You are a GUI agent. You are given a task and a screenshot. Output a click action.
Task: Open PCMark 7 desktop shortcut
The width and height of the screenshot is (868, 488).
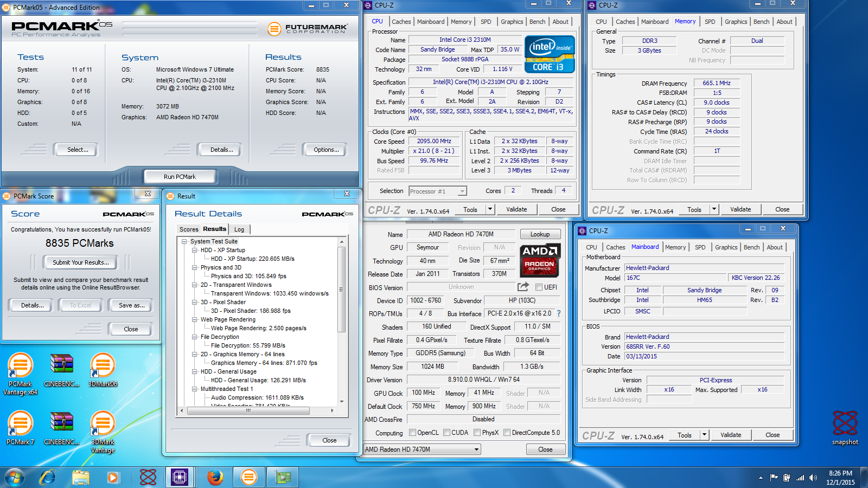tap(20, 428)
